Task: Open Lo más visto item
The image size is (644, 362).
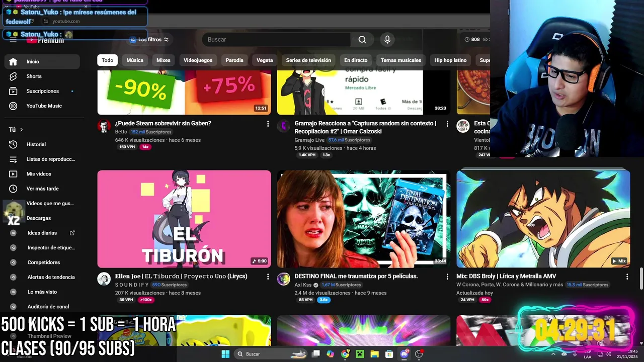Action: tap(42, 292)
